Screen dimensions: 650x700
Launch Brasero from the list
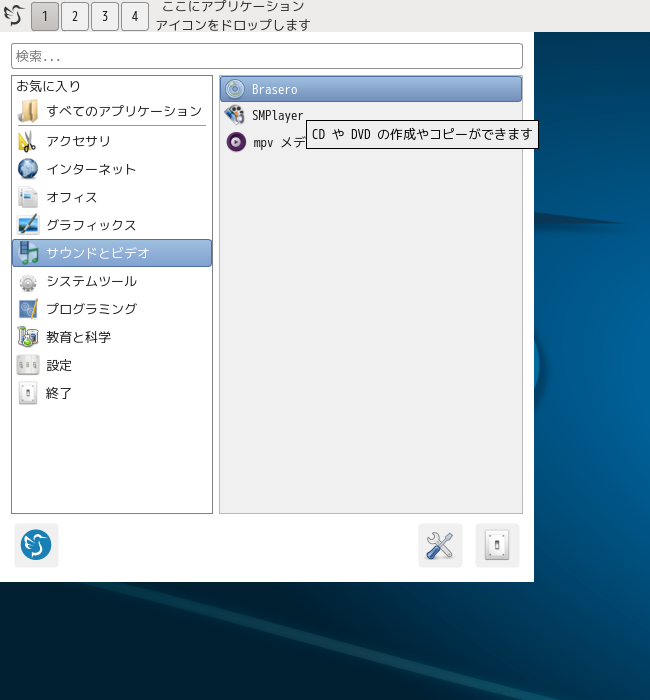pyautogui.click(x=371, y=89)
